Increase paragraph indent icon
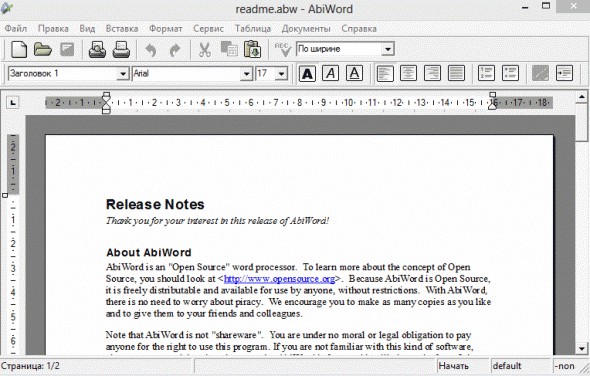This screenshot has width=590, height=376. [x=564, y=73]
